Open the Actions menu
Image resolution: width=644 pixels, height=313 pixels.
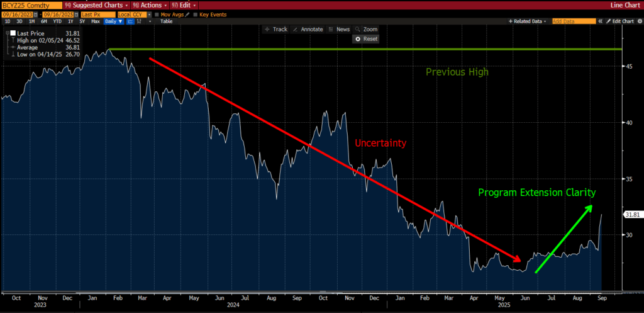point(150,4)
